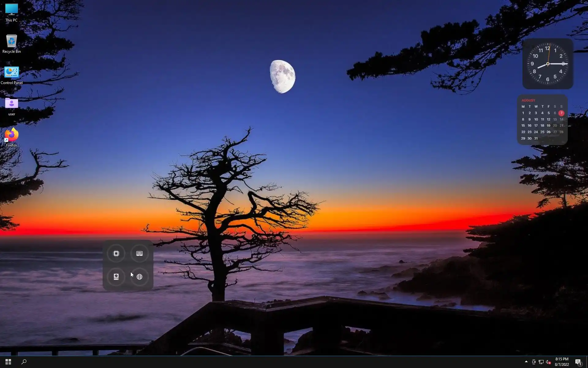Click day 15 in August calendar widget

[523, 125]
